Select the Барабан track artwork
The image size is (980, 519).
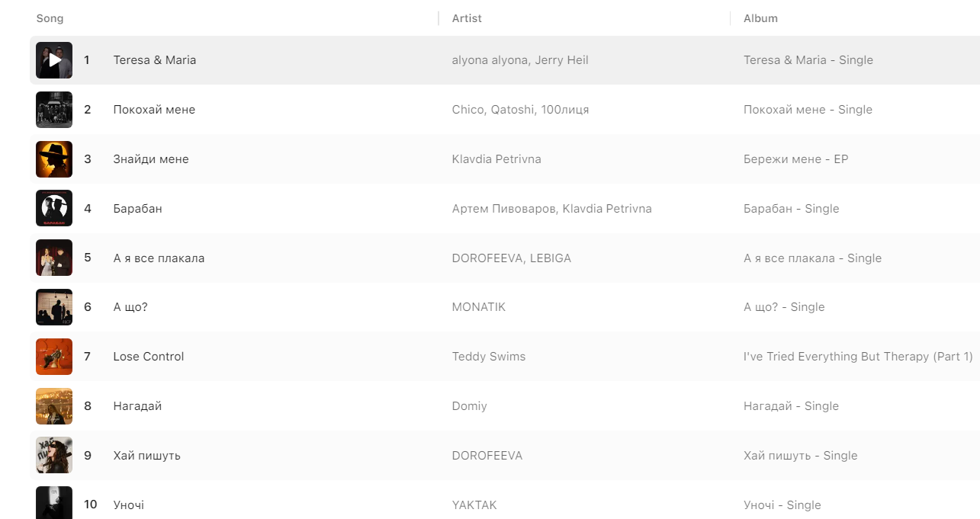point(54,208)
